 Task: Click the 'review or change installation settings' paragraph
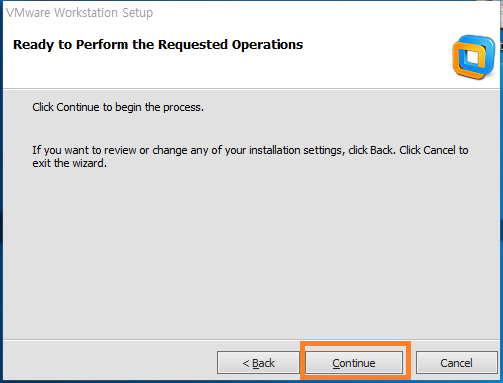click(250, 157)
